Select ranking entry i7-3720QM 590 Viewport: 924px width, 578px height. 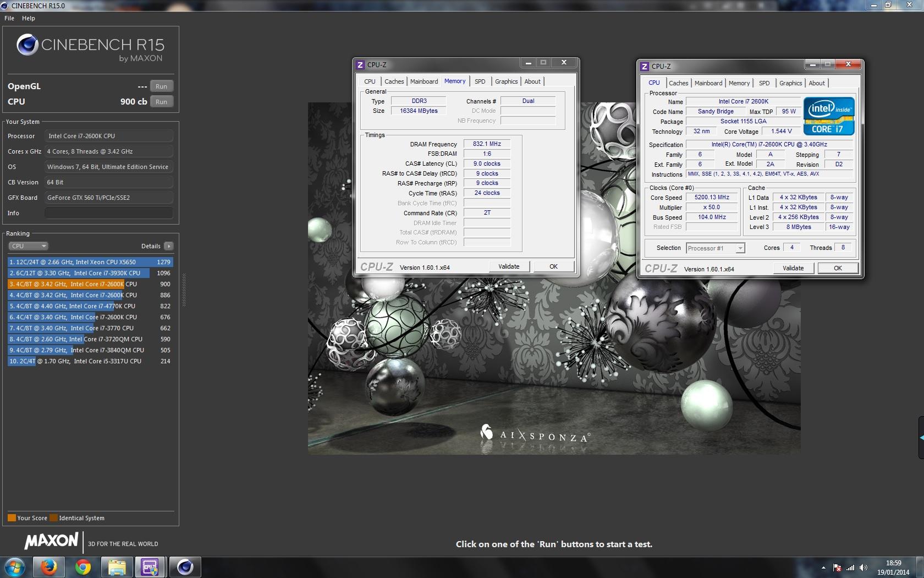tap(90, 339)
